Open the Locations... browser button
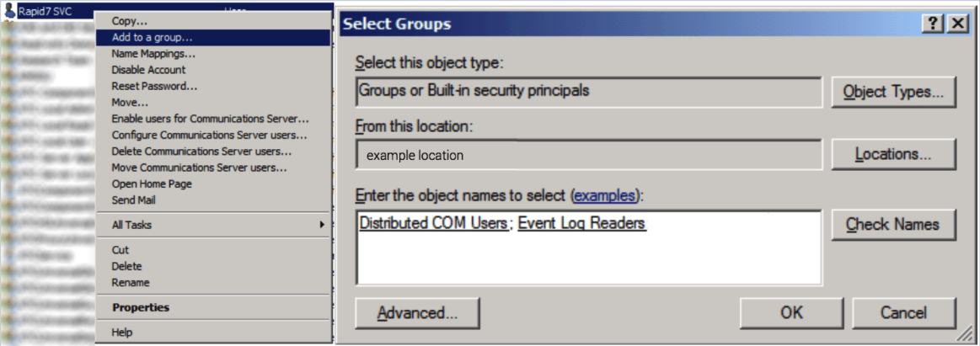The image size is (980, 346). (x=893, y=155)
